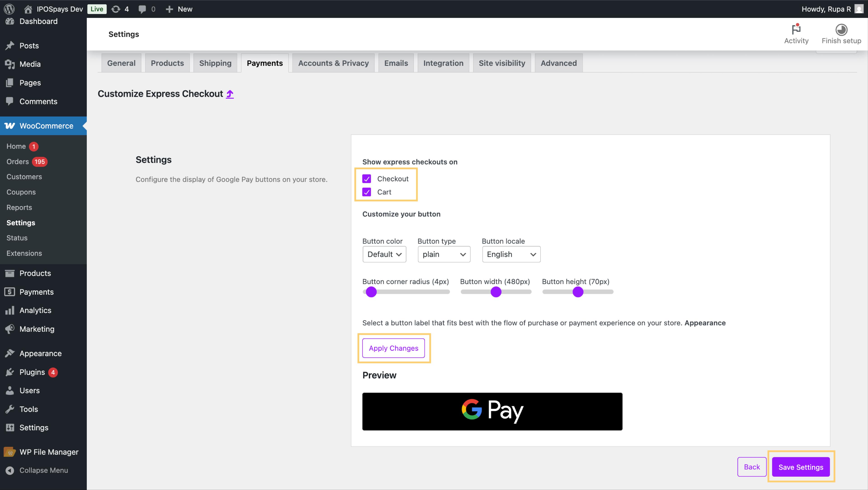Adjust the Button height slider
This screenshot has height=490, width=868.
578,292
